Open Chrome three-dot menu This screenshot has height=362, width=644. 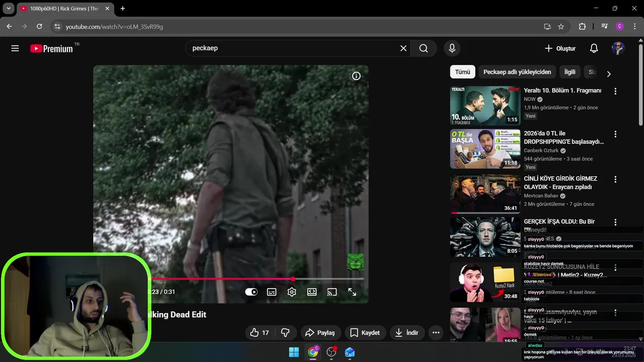click(x=634, y=27)
